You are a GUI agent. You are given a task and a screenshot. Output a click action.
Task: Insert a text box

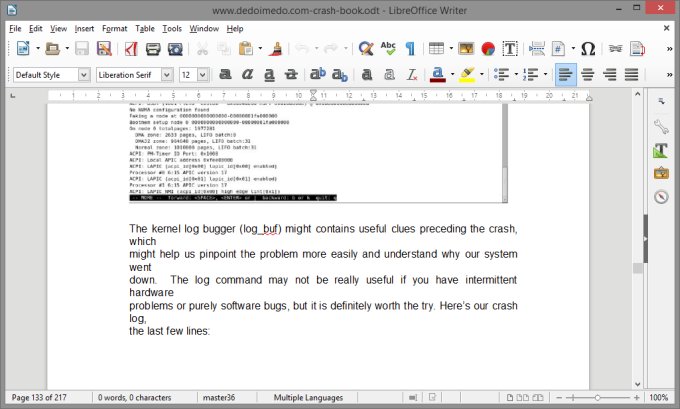(510, 49)
